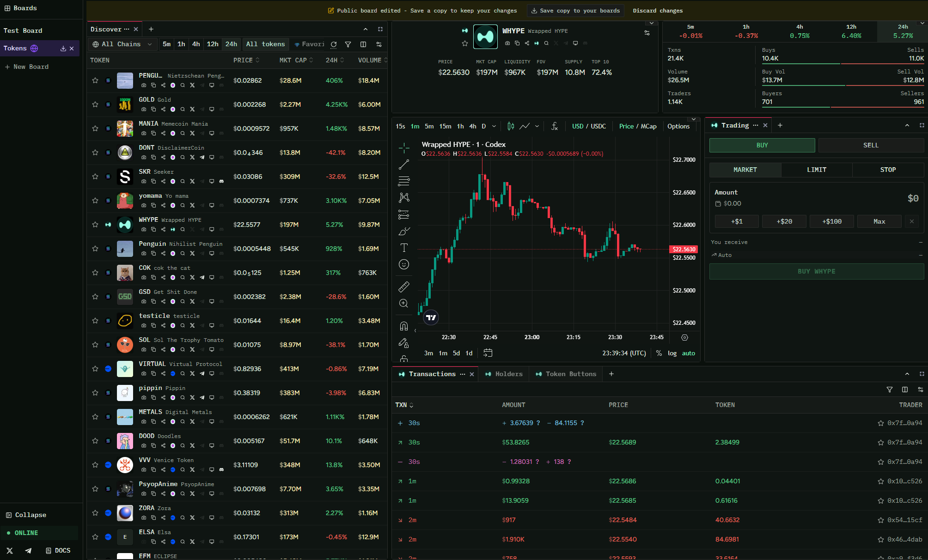Toggle the log scale on chart
928x560 pixels.
coord(672,353)
